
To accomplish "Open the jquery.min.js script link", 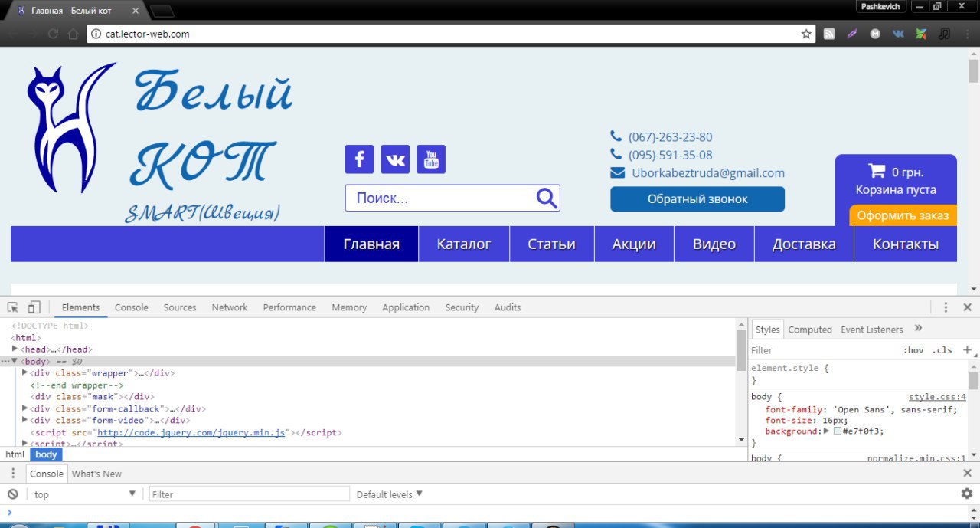I will (190, 432).
